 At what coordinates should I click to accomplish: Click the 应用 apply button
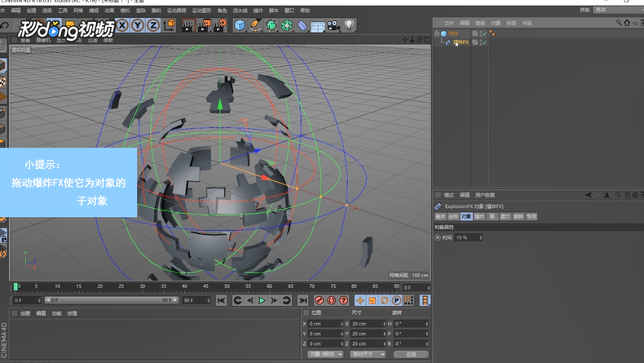(410, 354)
